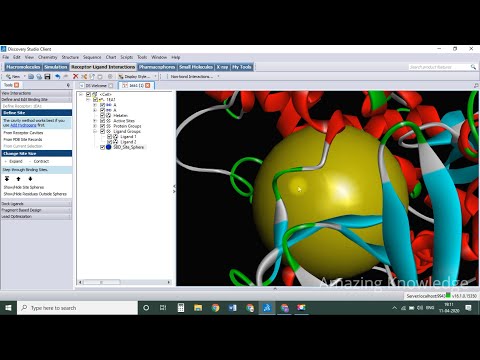Toggle the 1EA1 molecule checkbox

tap(95, 100)
